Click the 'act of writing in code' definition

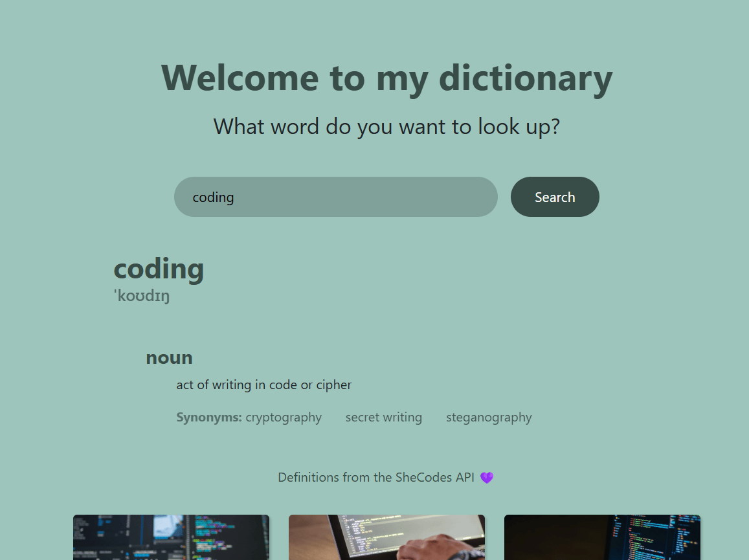(x=263, y=385)
